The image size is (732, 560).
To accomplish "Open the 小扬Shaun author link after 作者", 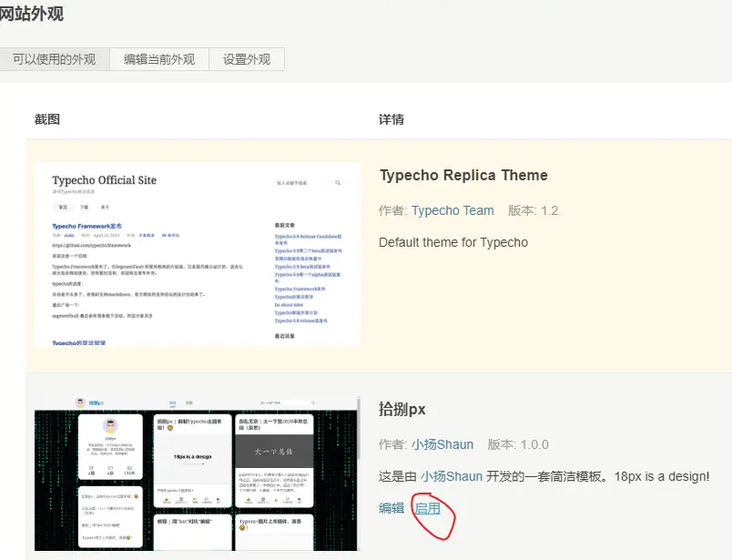I will point(442,444).
